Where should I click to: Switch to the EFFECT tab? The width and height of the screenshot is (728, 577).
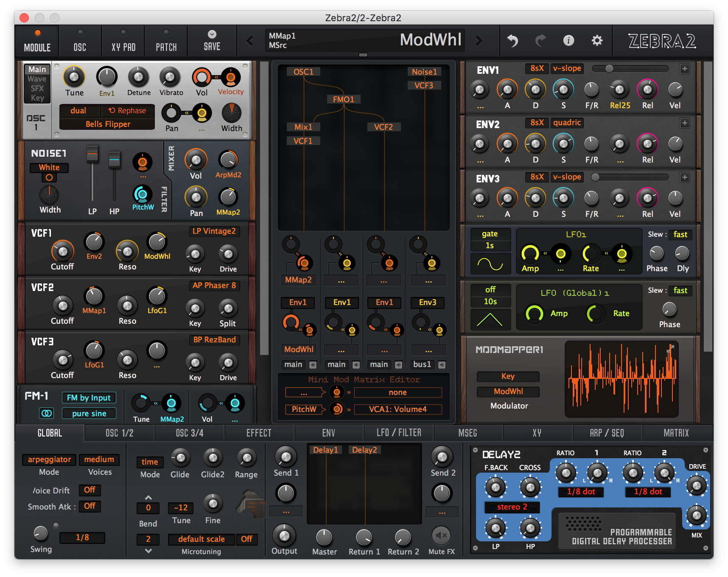click(x=259, y=433)
